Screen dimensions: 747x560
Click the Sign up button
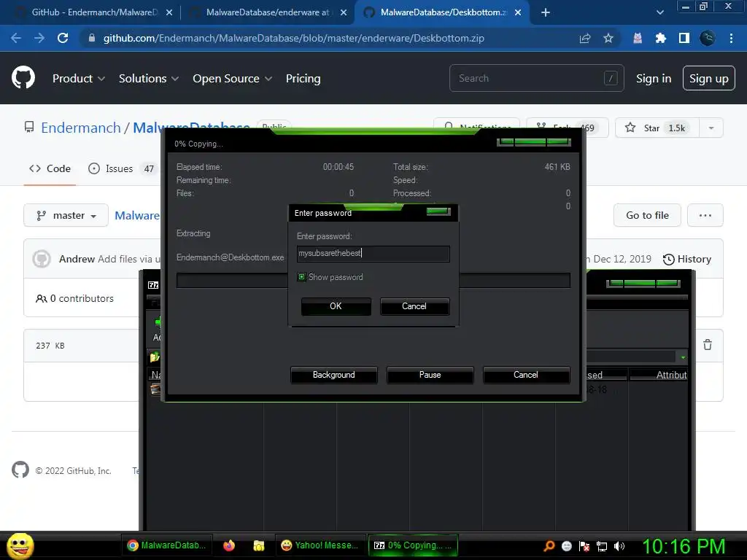click(709, 78)
